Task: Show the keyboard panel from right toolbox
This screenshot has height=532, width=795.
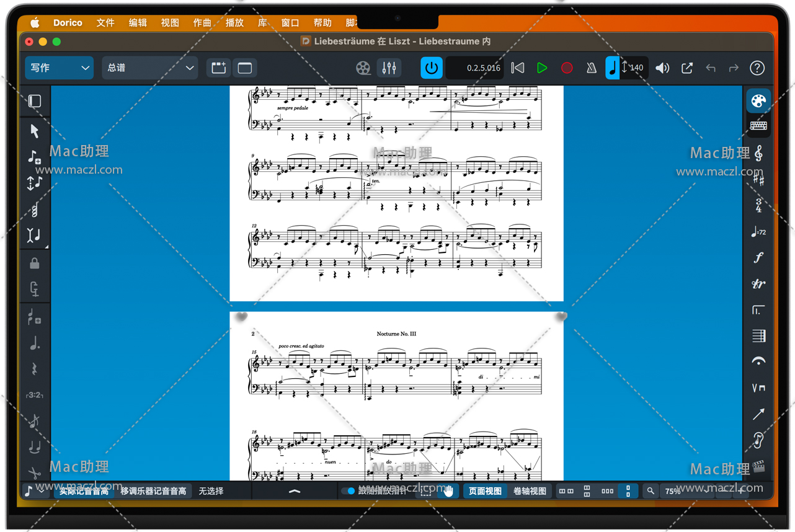Action: point(758,125)
